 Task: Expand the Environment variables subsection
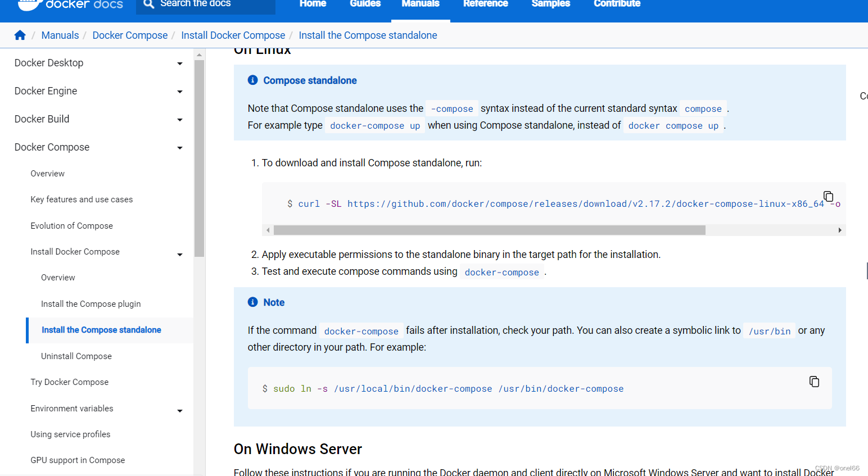coord(180,411)
